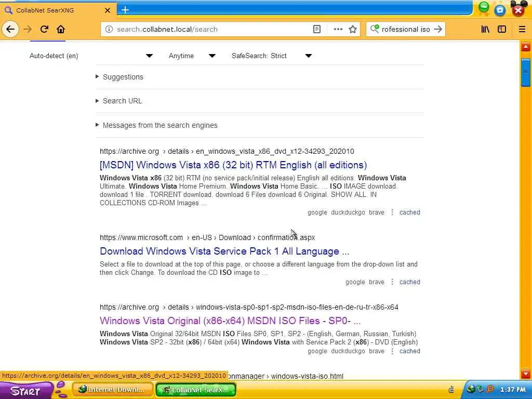Open Auto-detect (en) language dropdown

(x=91, y=56)
